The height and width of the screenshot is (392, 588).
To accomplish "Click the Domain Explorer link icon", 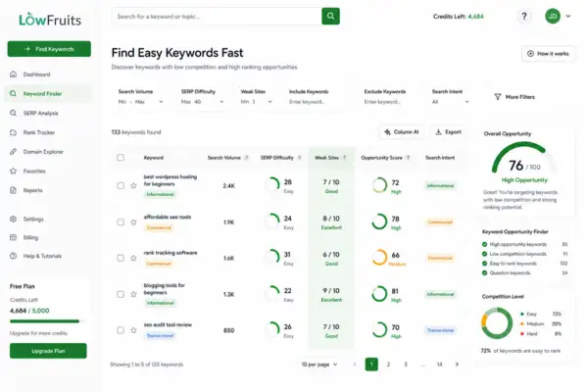I will pyautogui.click(x=13, y=152).
